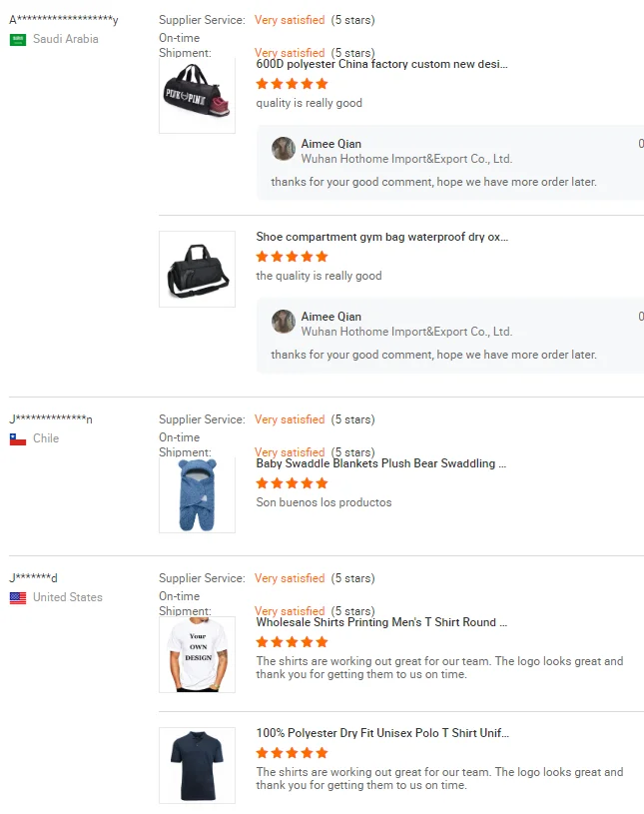Click the first Wuhan Hothome Import&Export Co. name
The width and height of the screenshot is (644, 814).
point(406,159)
